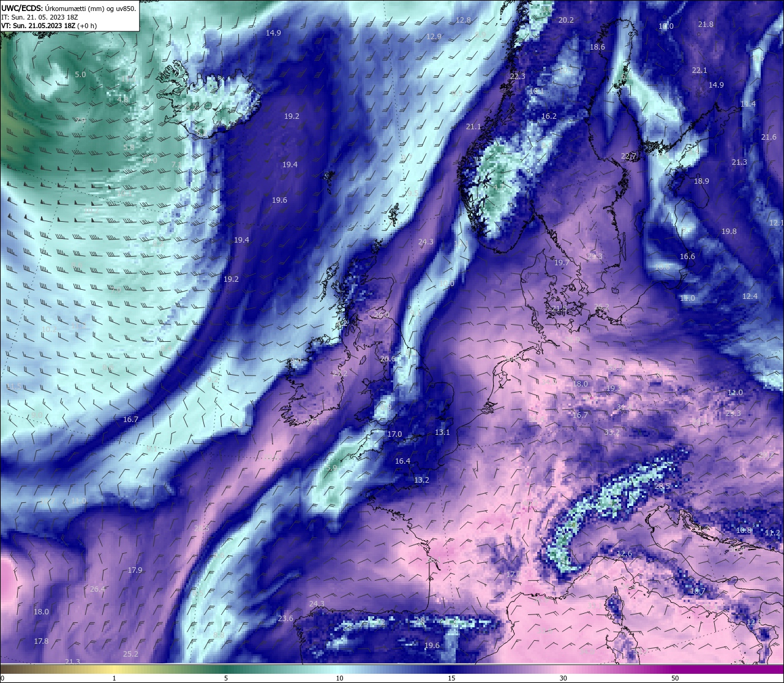Viewport: 784px width, 683px height.
Task: Click the 18.6 value label
Action: point(597,47)
